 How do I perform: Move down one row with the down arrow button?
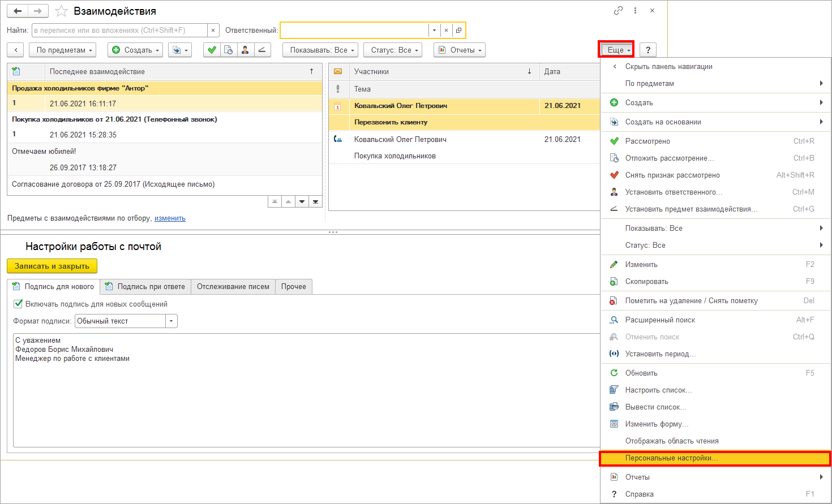(x=302, y=202)
